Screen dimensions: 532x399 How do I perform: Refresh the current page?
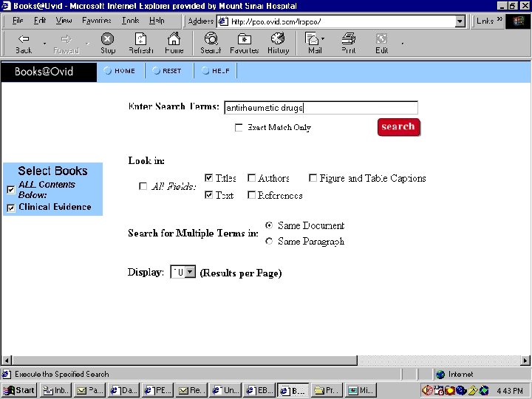pyautogui.click(x=141, y=44)
